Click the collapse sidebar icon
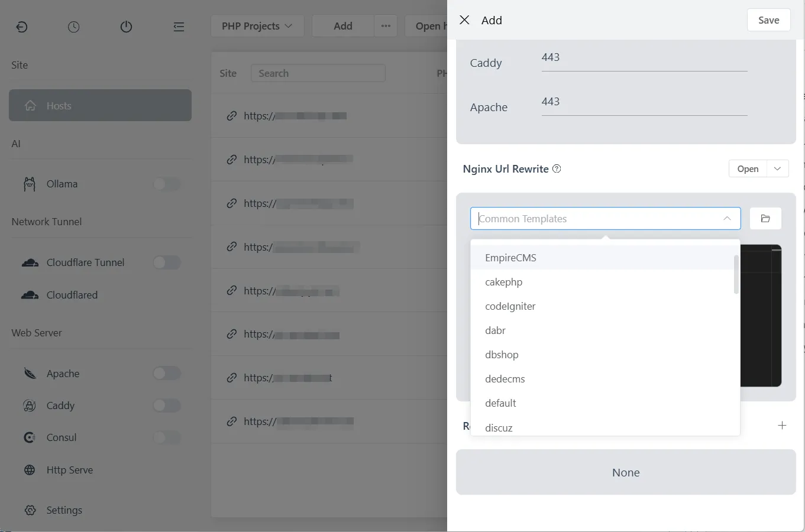This screenshot has width=805, height=532. tap(179, 27)
